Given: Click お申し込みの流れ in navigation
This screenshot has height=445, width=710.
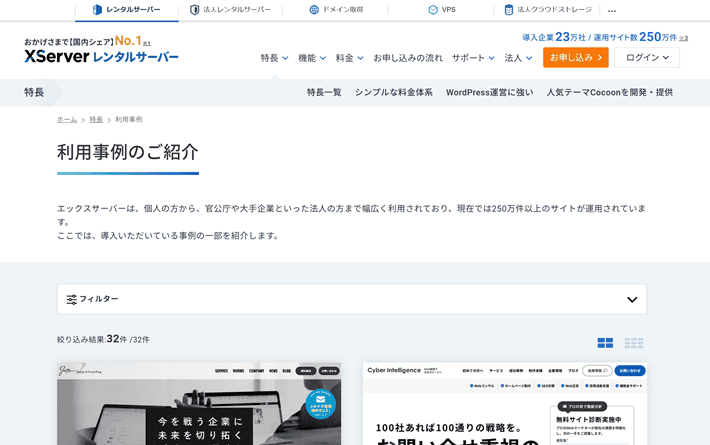Looking at the screenshot, I should (408, 58).
